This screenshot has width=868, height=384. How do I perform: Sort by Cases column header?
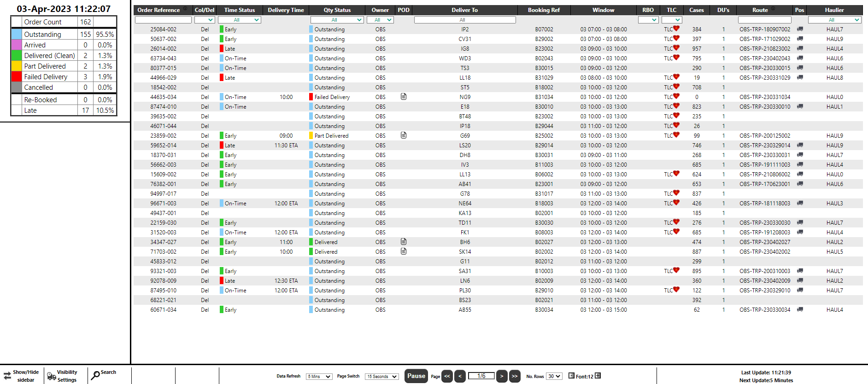click(697, 10)
